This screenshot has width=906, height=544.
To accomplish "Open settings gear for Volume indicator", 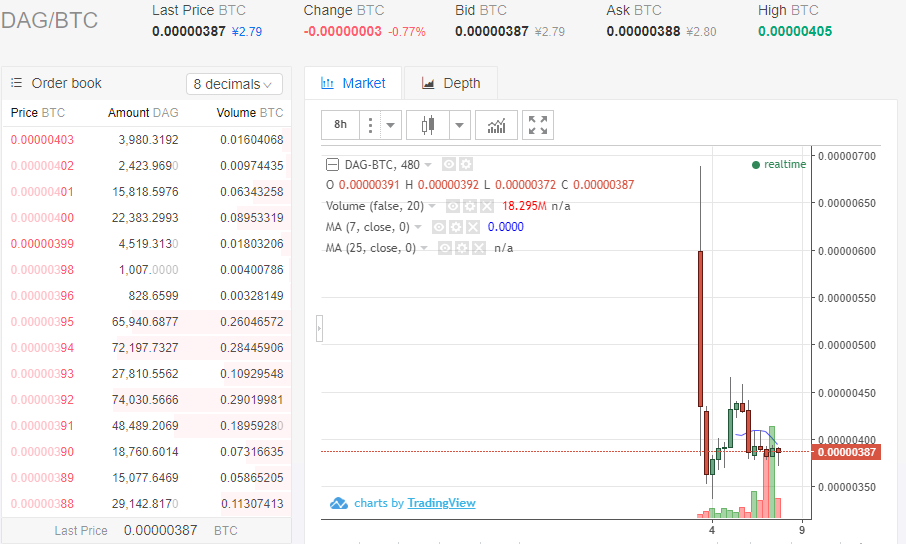I will [469, 206].
